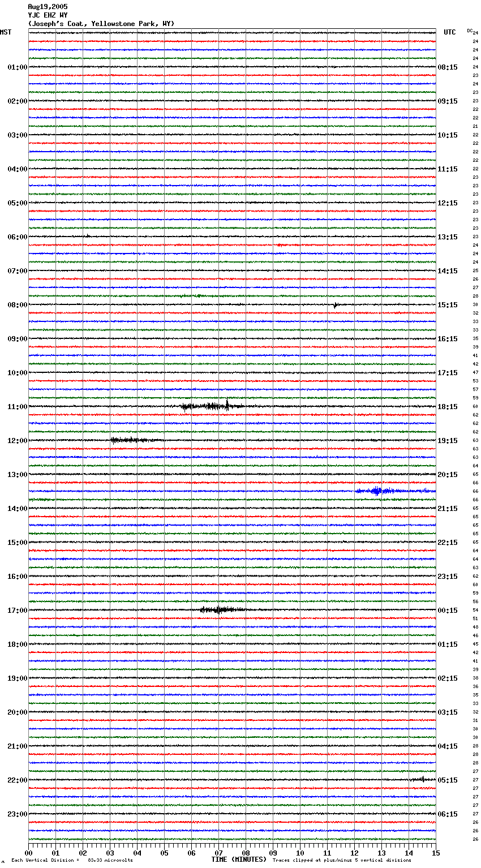Click the 04:15 UTC time label
The image size is (481, 868).
click(448, 746)
